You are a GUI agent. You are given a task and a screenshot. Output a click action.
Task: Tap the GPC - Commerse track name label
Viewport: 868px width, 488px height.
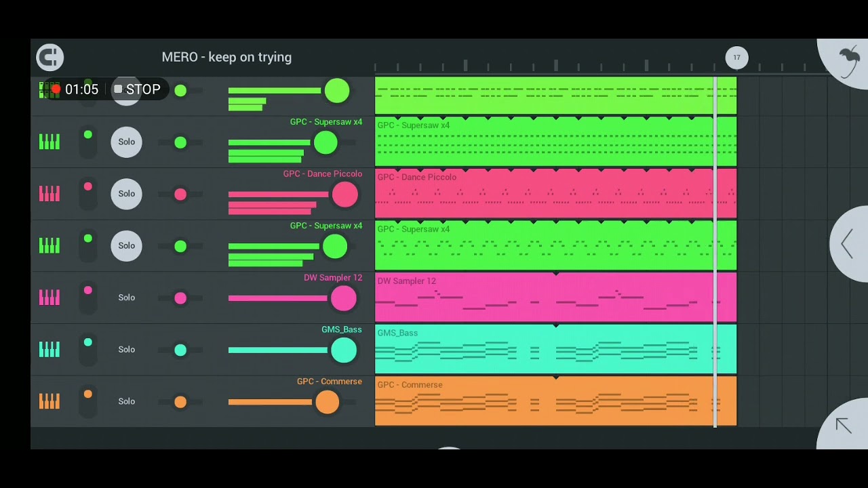click(330, 382)
